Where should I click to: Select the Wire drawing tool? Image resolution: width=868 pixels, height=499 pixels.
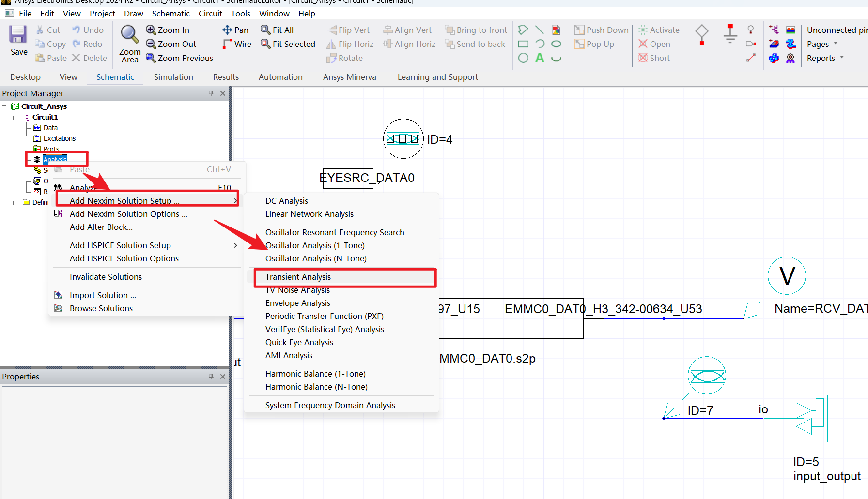click(x=237, y=44)
